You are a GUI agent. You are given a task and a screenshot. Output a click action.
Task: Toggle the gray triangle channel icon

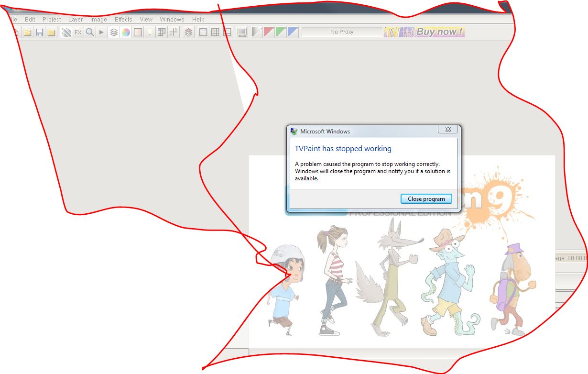(x=257, y=32)
